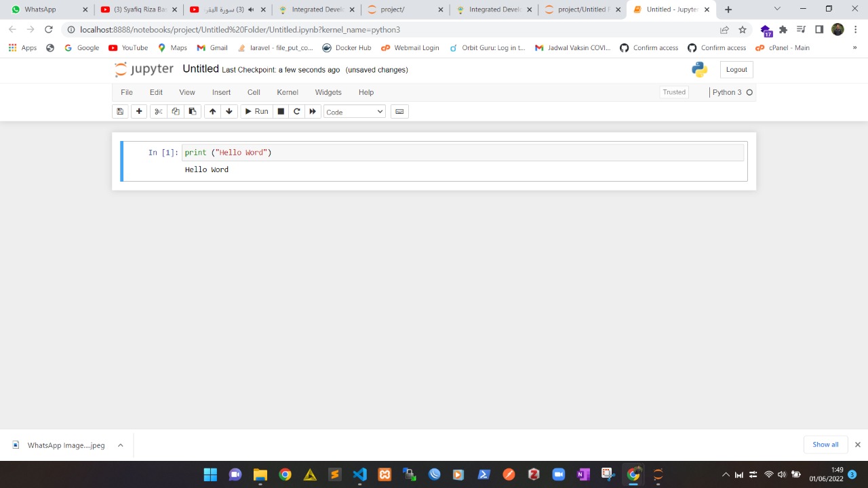Show hidden system tray icons chevron
The height and width of the screenshot is (488, 868).
[726, 474]
